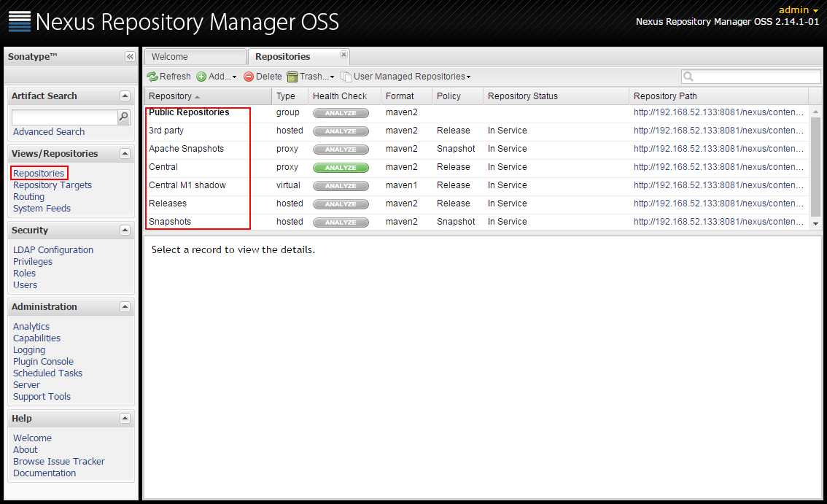Open Routing in sidebar

point(28,197)
